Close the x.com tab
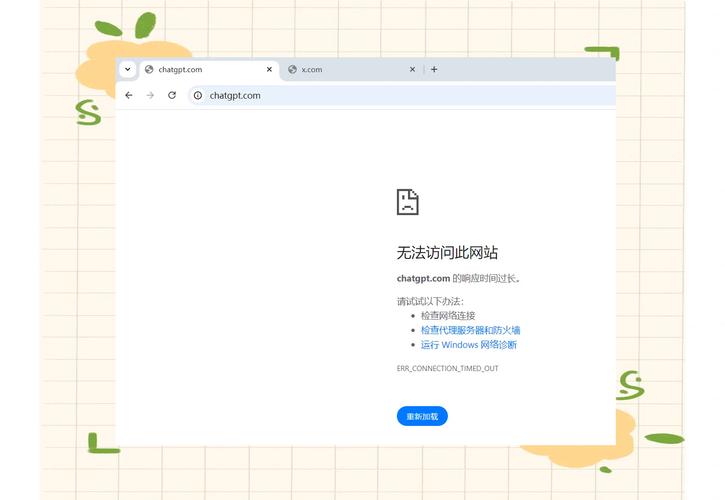Viewport: 725px width, 500px height. click(x=412, y=69)
